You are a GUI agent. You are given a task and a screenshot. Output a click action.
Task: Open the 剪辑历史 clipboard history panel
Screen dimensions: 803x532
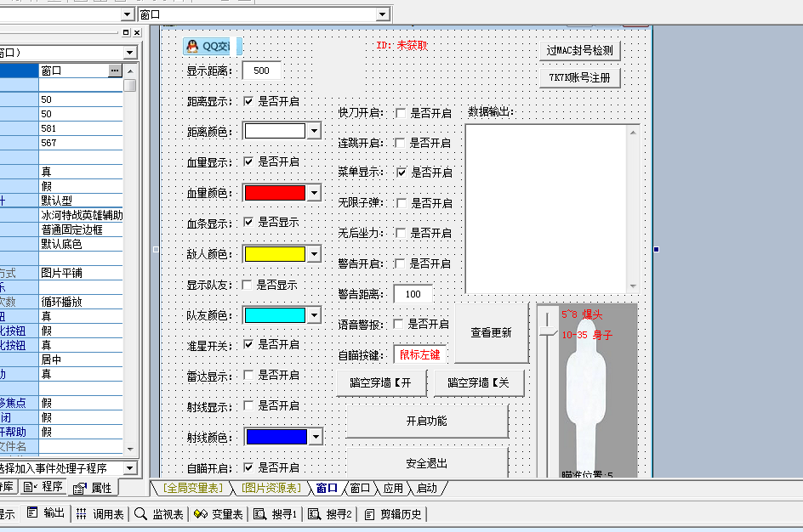(x=392, y=513)
